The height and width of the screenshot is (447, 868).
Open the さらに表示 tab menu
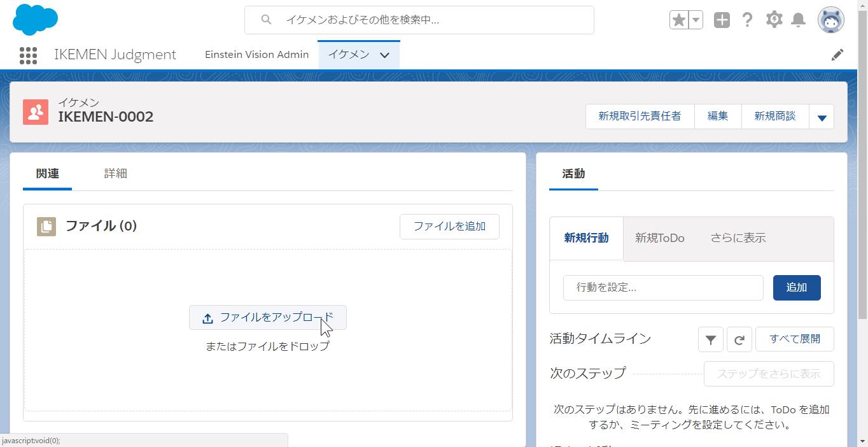point(738,238)
